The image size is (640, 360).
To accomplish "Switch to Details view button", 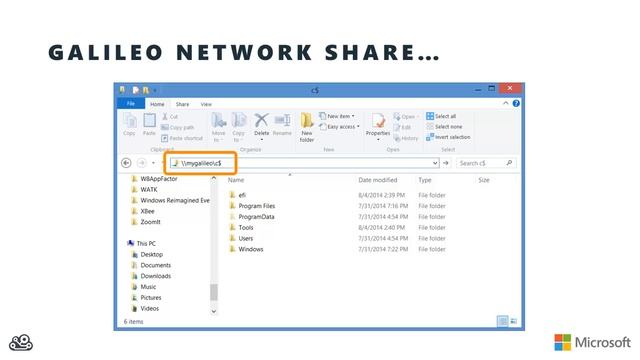I will pos(503,321).
